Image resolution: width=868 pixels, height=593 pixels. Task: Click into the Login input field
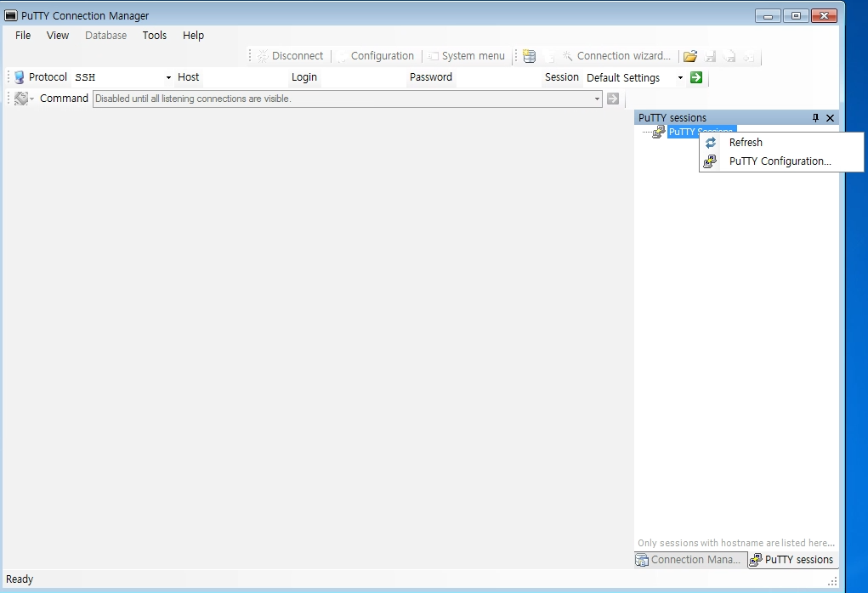[362, 77]
